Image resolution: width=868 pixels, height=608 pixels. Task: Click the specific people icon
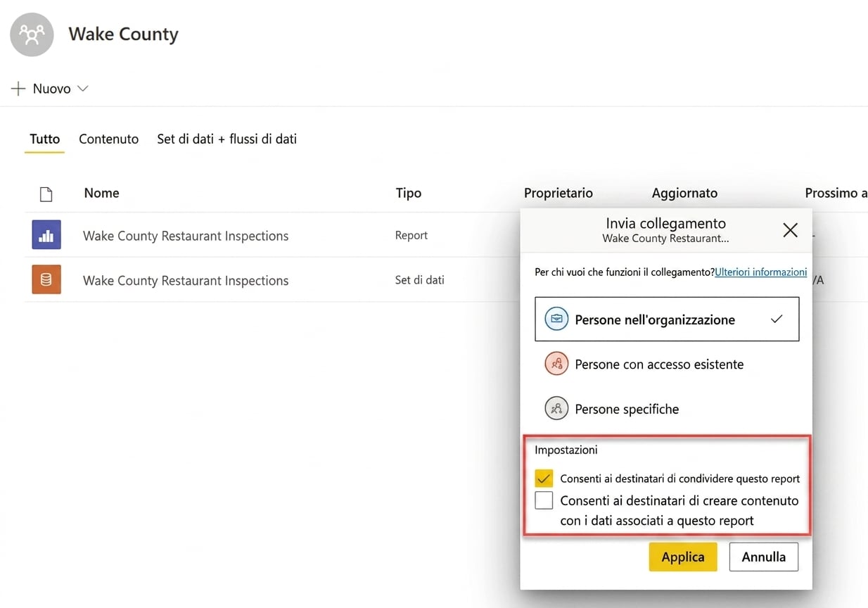556,408
